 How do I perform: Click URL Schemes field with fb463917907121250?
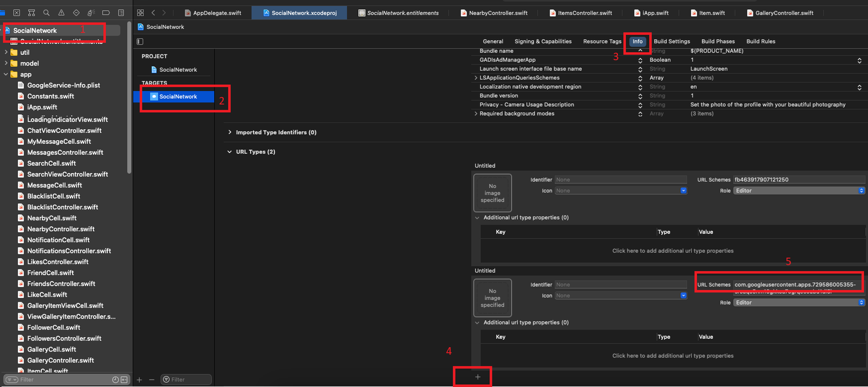click(799, 180)
